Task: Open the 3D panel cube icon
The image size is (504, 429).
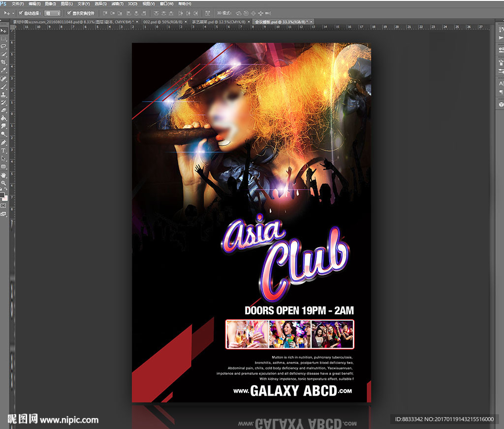Action: pos(501,105)
